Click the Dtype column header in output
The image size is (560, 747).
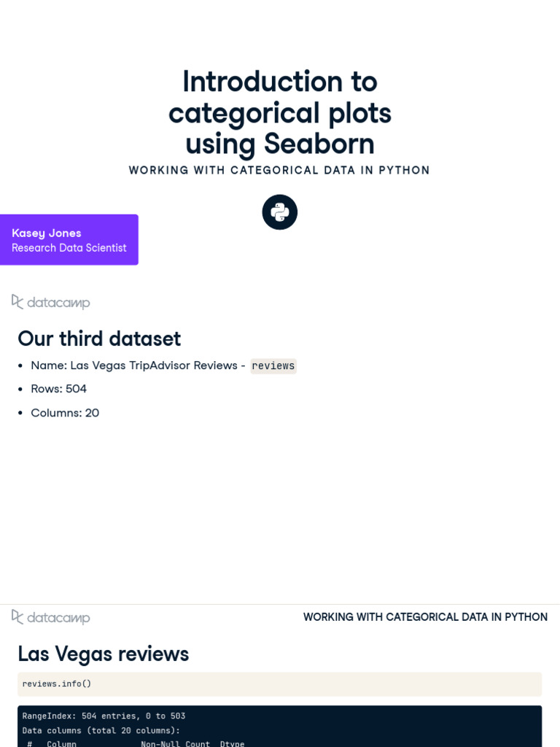tap(232, 743)
